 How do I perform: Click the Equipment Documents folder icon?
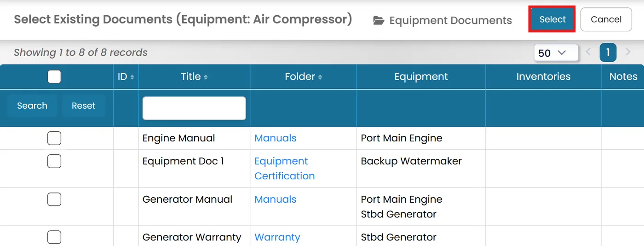point(379,20)
